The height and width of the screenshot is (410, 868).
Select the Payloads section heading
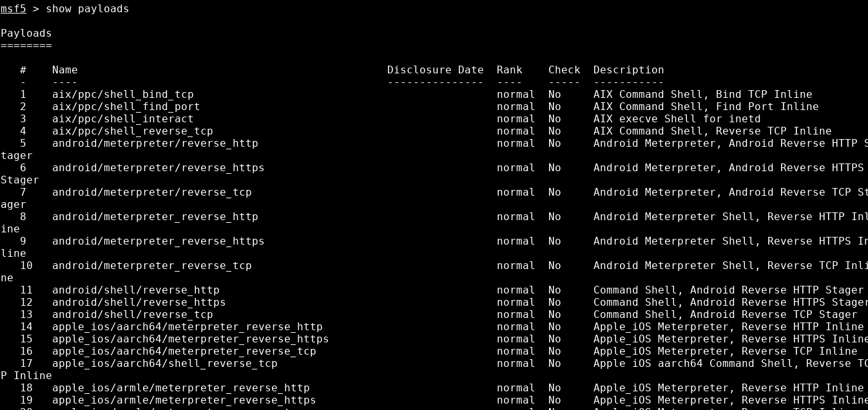26,33
